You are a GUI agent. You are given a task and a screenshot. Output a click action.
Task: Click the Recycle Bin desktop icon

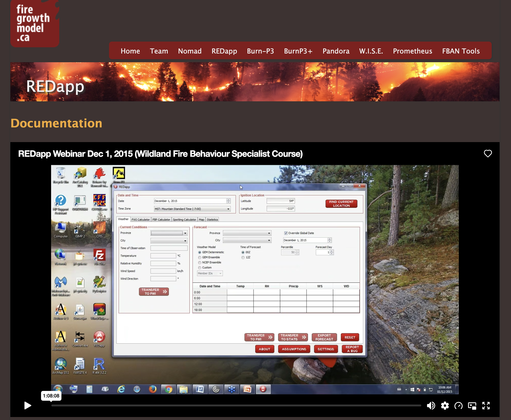tap(61, 175)
